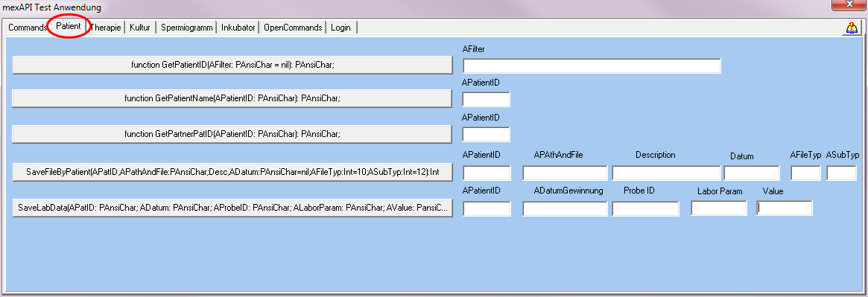Focus the APatientID field for GetPartnerPatID

pos(486,135)
